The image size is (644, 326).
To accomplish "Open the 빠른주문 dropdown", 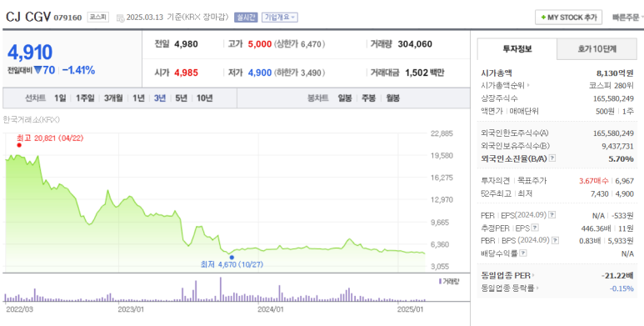I will click(x=627, y=18).
